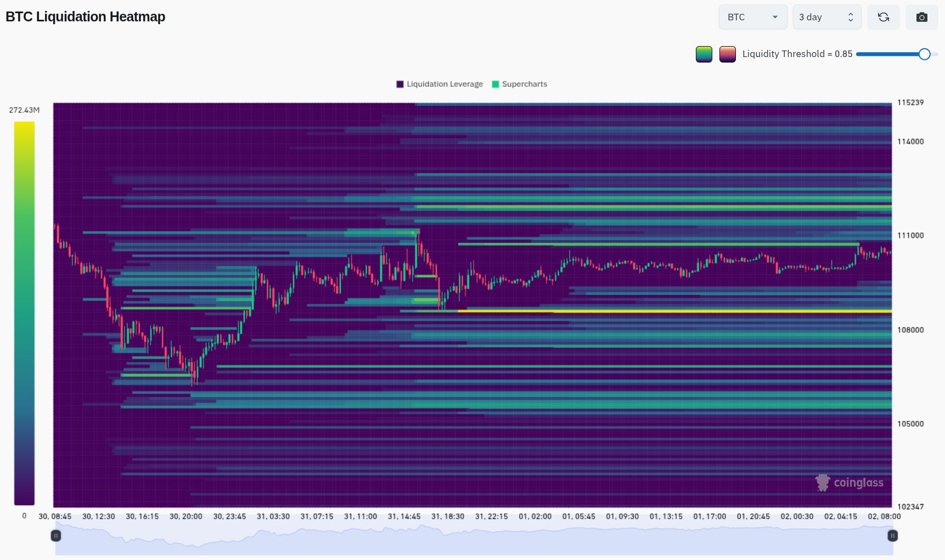The height and width of the screenshot is (560, 945).
Task: Select the green-yellow color scheme swatch
Action: tap(704, 54)
